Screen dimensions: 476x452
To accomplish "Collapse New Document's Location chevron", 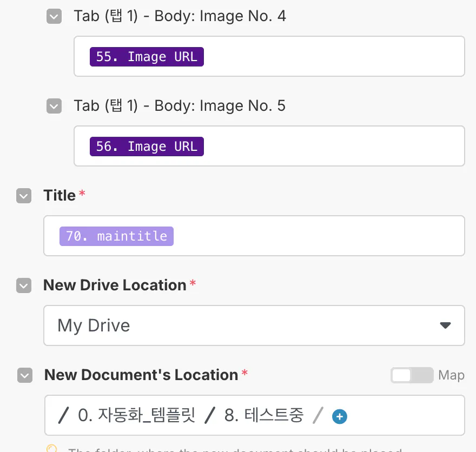I will pos(25,375).
